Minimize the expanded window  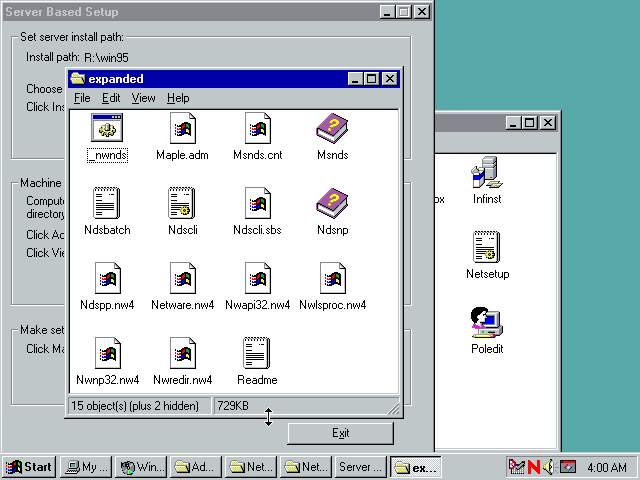coord(356,78)
